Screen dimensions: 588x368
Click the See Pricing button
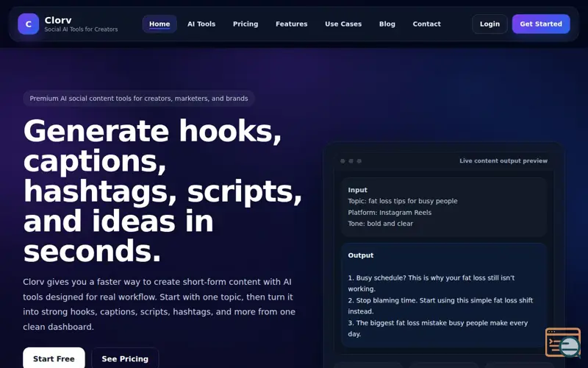[125, 358]
